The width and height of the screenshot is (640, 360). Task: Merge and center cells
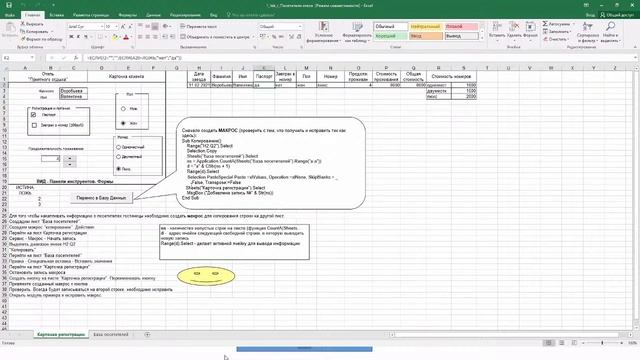pos(215,37)
